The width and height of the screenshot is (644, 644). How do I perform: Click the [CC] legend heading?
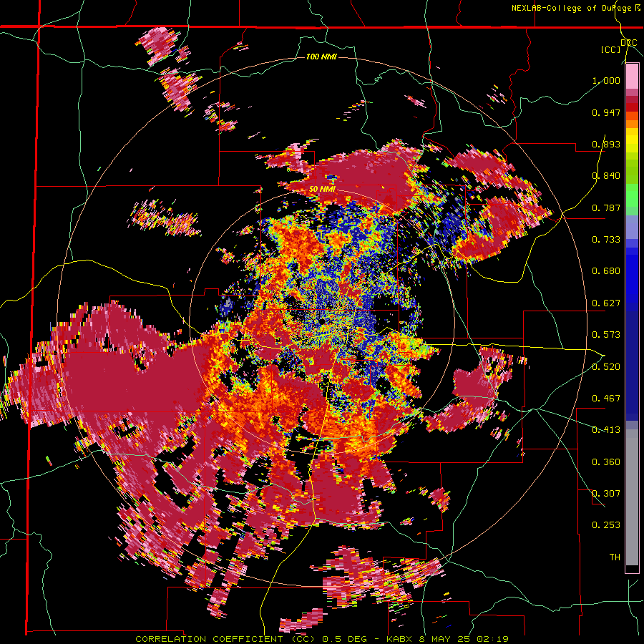[x=610, y=49]
